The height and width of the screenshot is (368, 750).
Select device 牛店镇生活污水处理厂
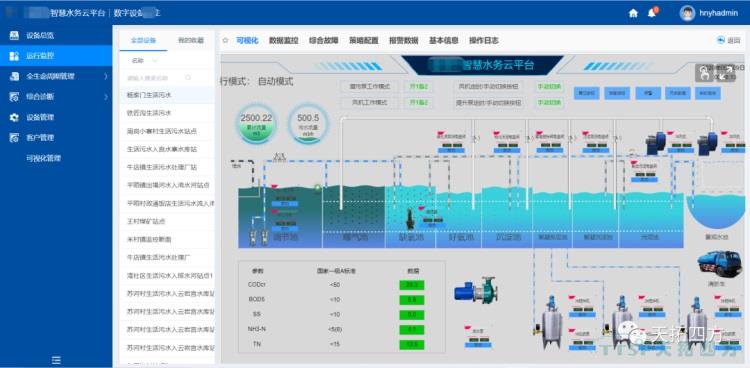(166, 257)
